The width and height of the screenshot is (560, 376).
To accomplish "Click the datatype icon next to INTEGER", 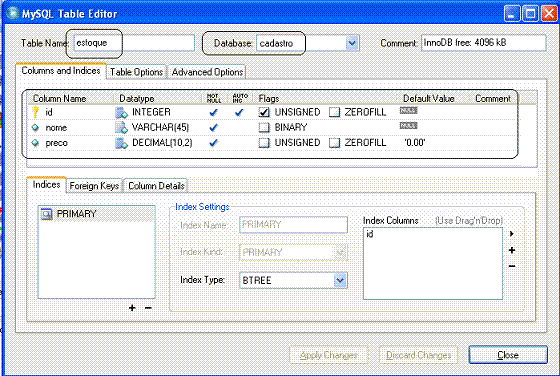I will pyautogui.click(x=121, y=112).
